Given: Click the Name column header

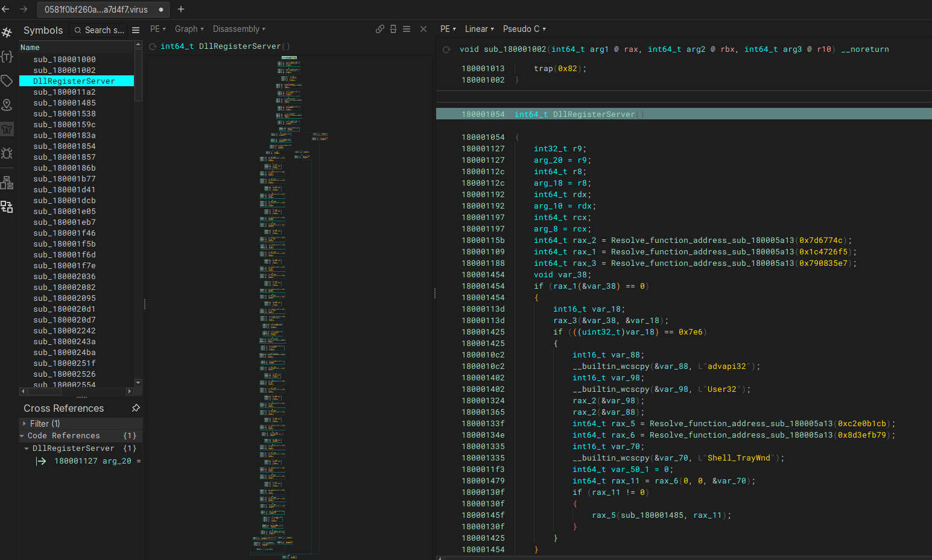Looking at the screenshot, I should point(77,48).
